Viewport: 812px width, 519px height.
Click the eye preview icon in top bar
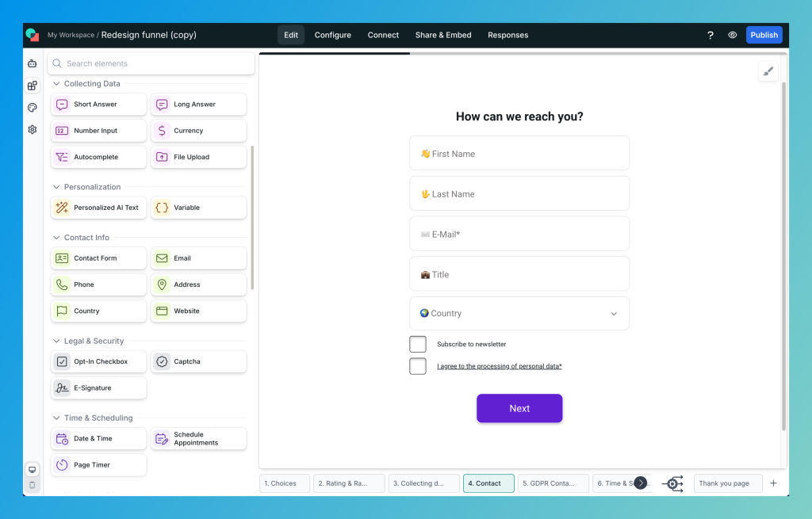point(732,35)
